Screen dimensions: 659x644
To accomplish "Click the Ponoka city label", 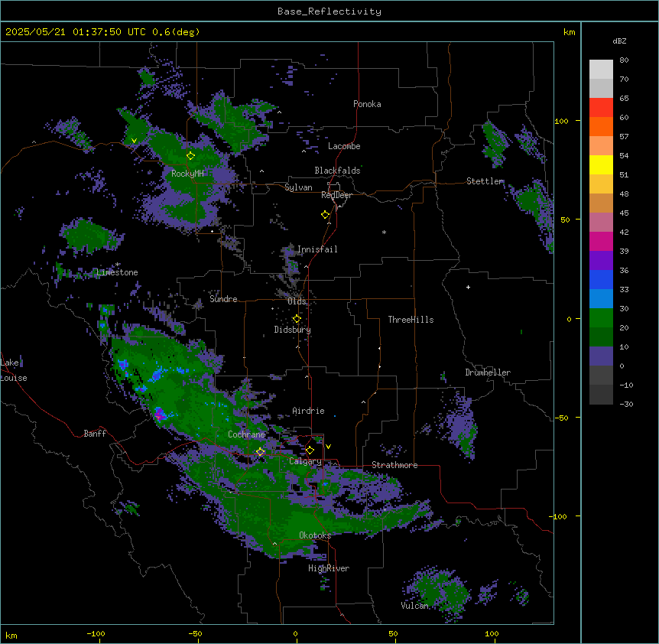I will [367, 104].
